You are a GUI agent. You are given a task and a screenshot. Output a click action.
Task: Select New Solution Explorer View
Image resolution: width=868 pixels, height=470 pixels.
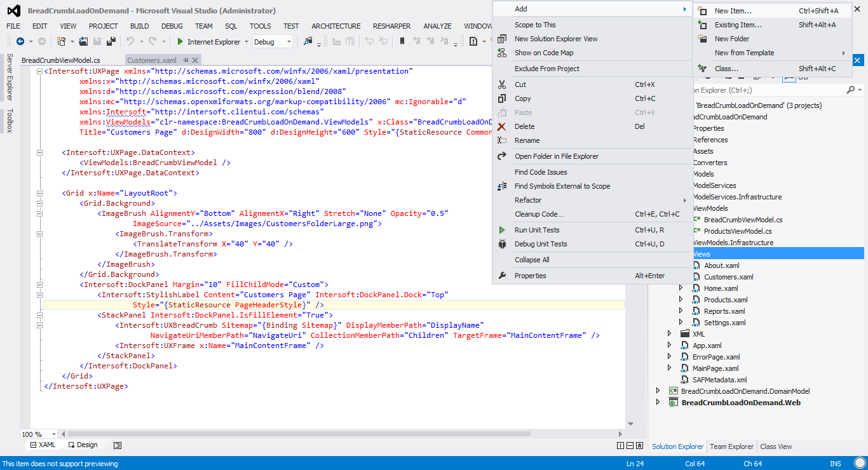point(592,39)
